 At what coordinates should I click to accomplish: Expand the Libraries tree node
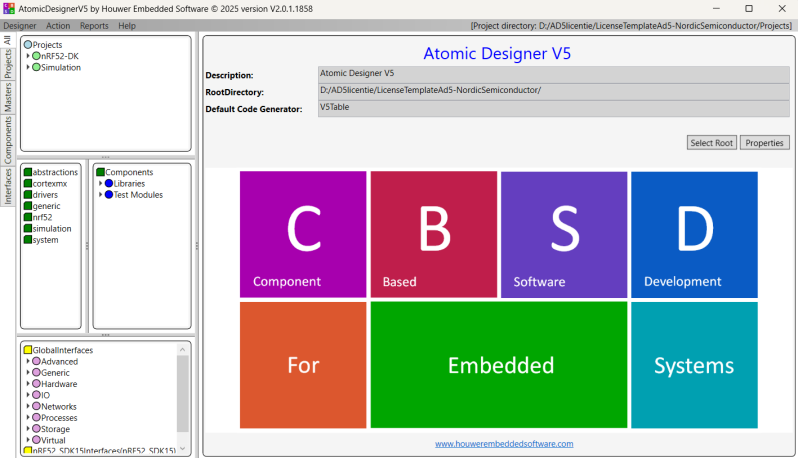[100, 184]
